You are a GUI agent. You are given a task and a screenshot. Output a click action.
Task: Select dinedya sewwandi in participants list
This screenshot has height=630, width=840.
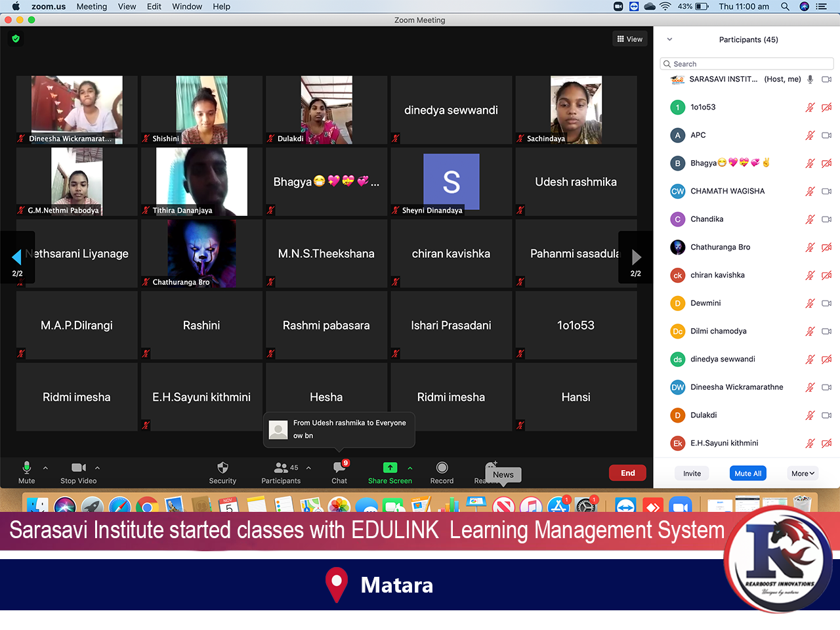[x=747, y=360]
